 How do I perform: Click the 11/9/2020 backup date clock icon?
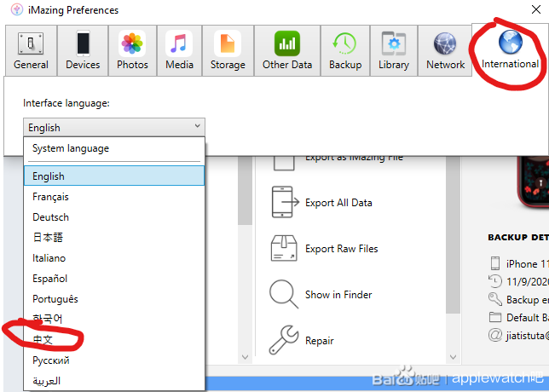point(495,281)
